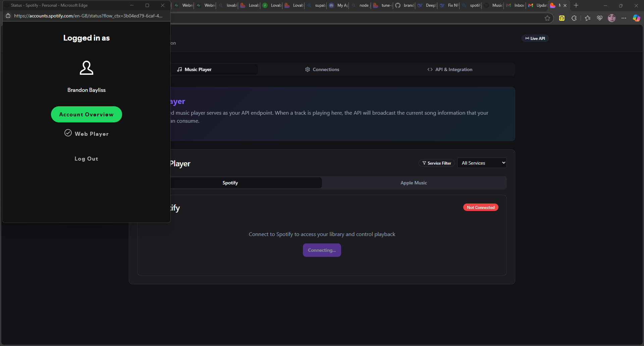Switch to the Music Player tab
The height and width of the screenshot is (346, 644).
click(195, 69)
